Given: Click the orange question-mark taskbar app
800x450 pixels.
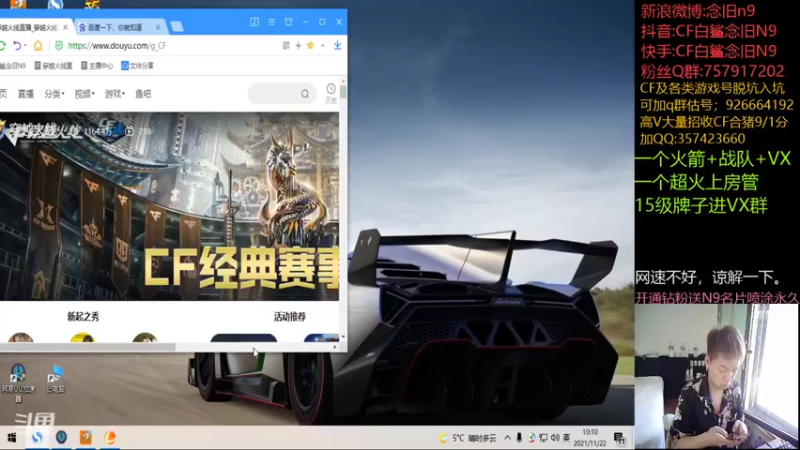Looking at the screenshot, I should click(86, 438).
